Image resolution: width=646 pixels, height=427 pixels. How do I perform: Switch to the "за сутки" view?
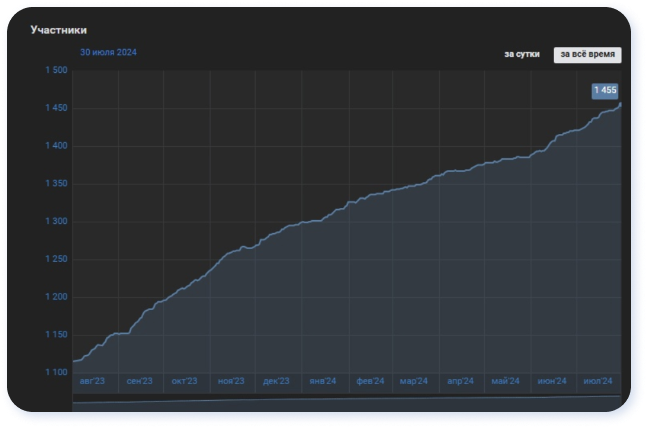pyautogui.click(x=522, y=54)
